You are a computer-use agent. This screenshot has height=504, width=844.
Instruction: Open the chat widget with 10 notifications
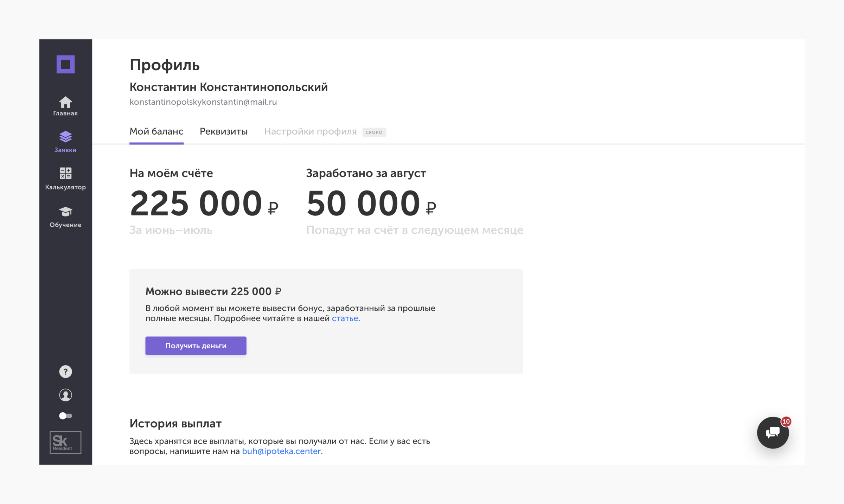click(773, 433)
